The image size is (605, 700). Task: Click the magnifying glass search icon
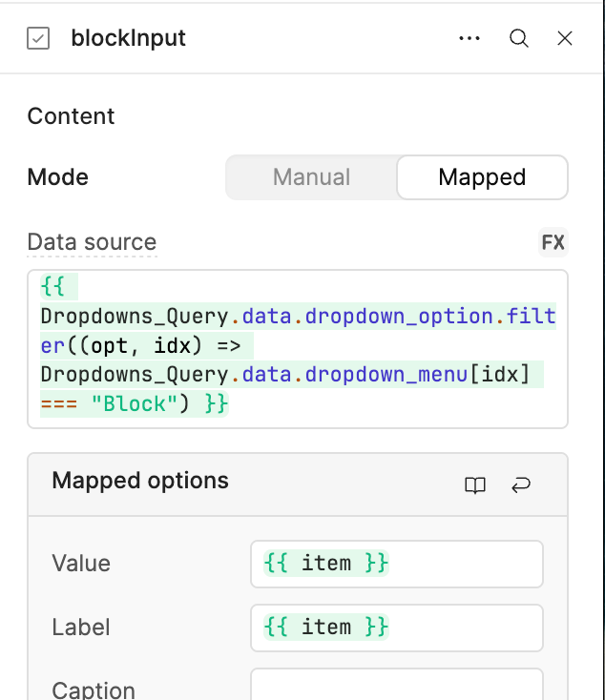coord(518,39)
